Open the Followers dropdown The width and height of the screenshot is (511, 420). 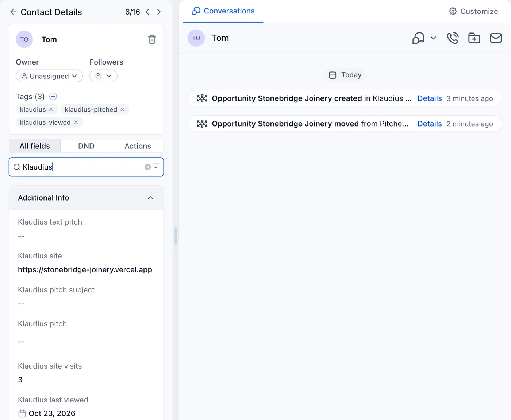click(103, 76)
